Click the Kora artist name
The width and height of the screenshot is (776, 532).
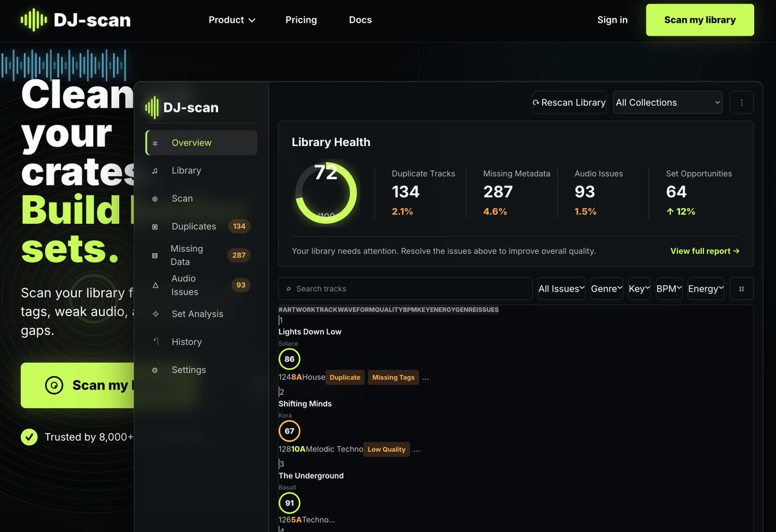(285, 416)
